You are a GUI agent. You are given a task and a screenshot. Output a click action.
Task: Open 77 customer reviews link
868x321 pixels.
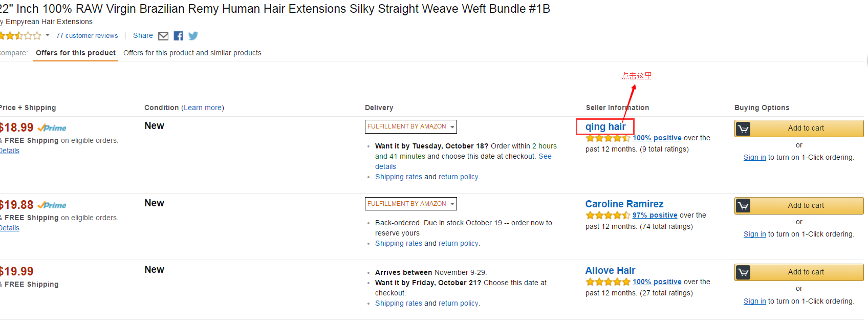87,36
